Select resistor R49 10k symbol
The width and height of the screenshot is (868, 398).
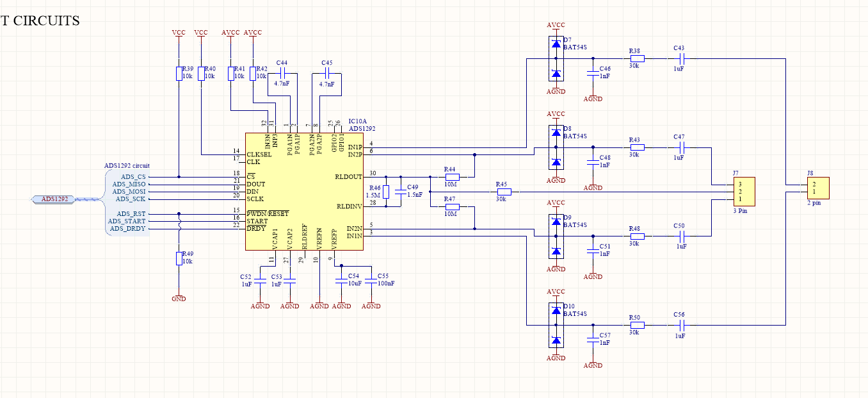(179, 258)
